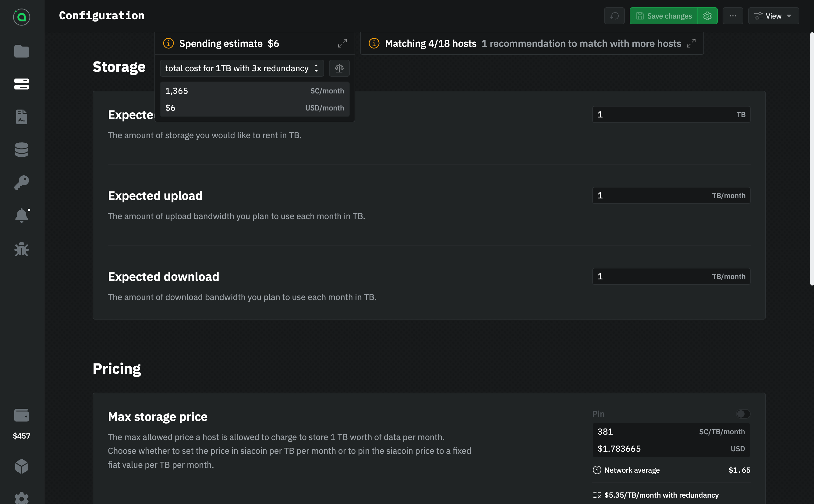814x504 pixels.
Task: Open the settings gear icon in sidebar
Action: [22, 498]
